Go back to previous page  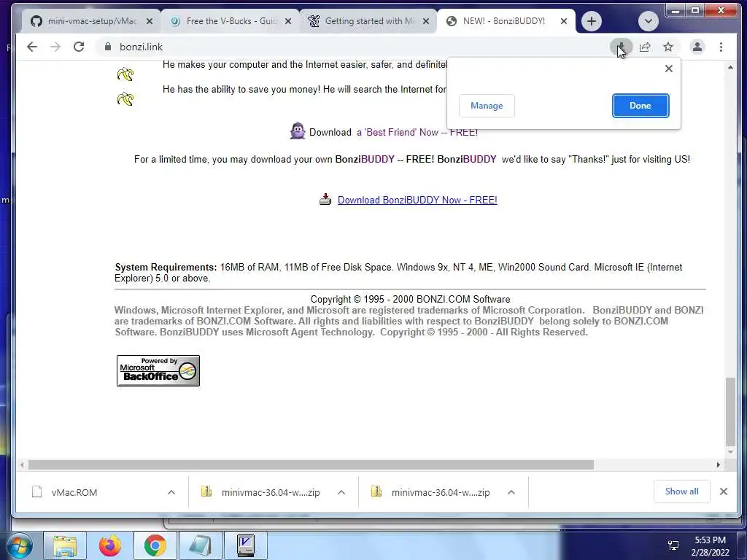pyautogui.click(x=32, y=47)
